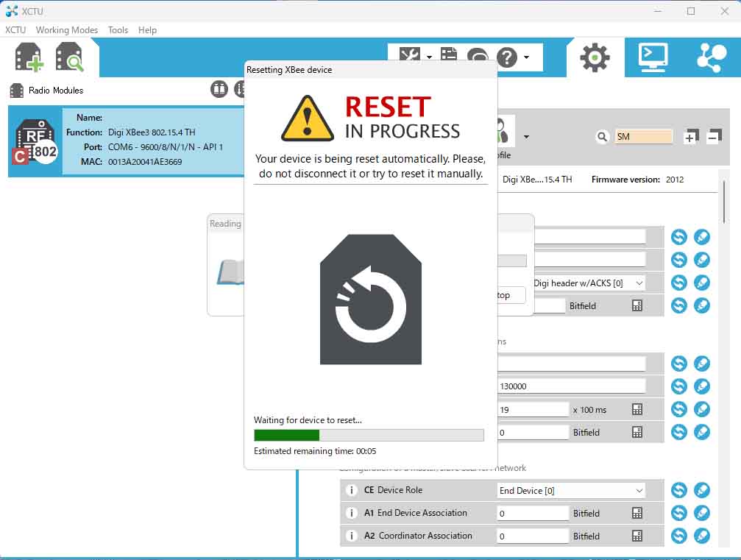This screenshot has height=560, width=741.
Task: Open the CE Device Role dropdown
Action: click(571, 491)
